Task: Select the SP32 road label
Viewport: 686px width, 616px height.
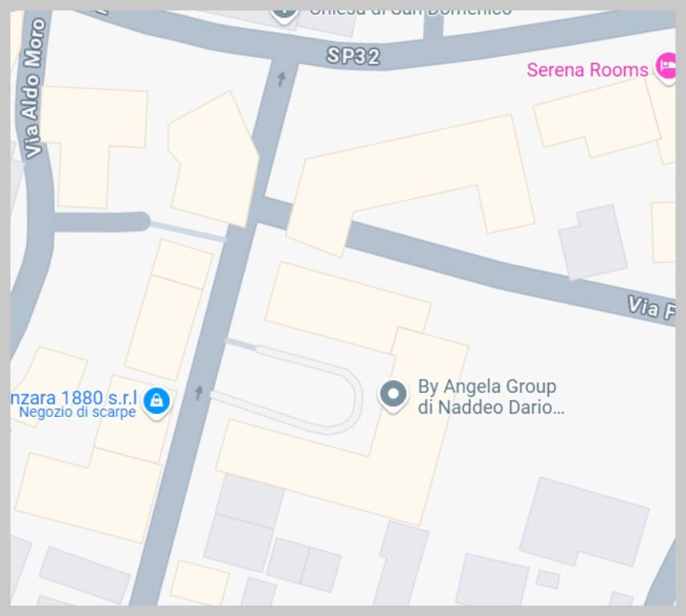Action: 354,56
